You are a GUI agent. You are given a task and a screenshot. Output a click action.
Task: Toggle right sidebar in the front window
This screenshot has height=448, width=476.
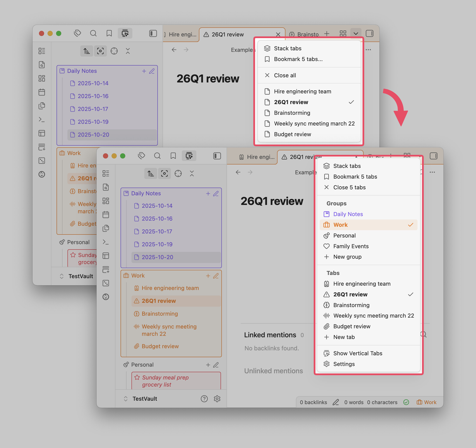point(433,156)
